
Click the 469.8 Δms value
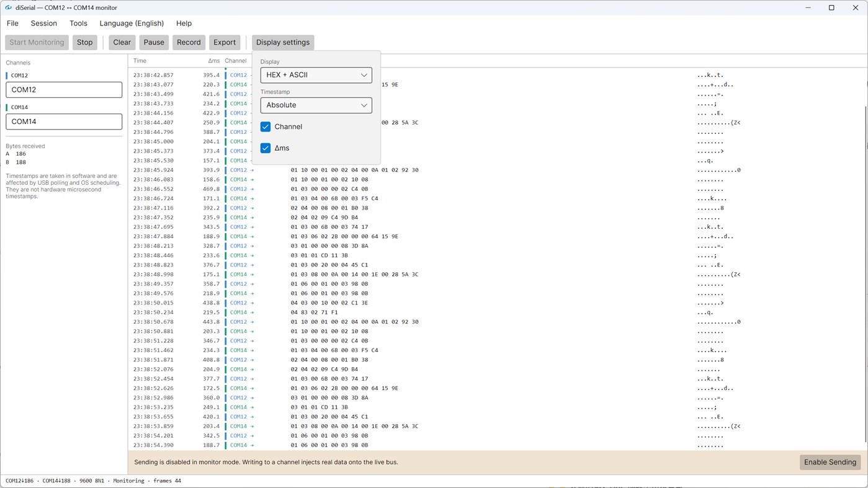[x=211, y=189]
